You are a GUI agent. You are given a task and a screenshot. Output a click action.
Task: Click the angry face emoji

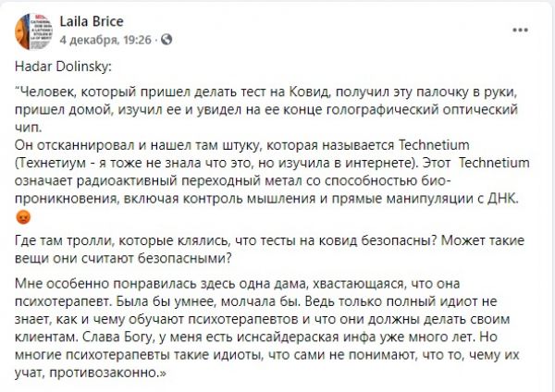pyautogui.click(x=23, y=217)
